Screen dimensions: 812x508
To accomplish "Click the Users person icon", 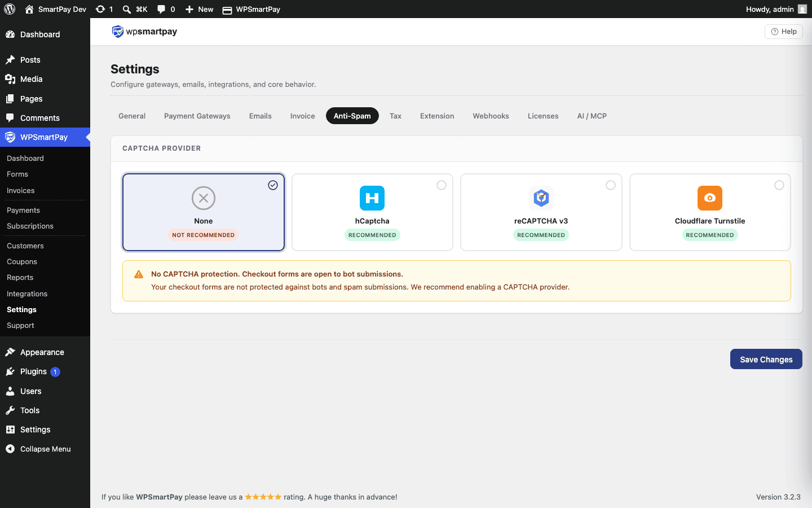I will pos(10,391).
